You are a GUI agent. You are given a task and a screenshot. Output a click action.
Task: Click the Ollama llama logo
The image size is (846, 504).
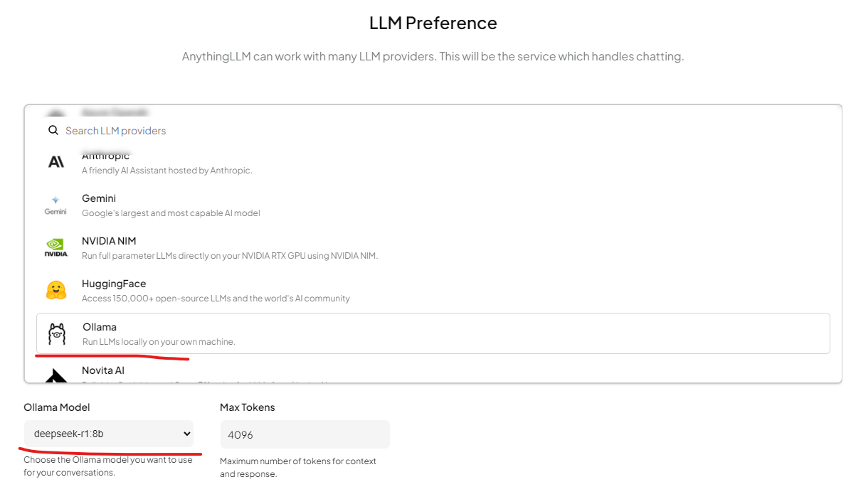(57, 333)
